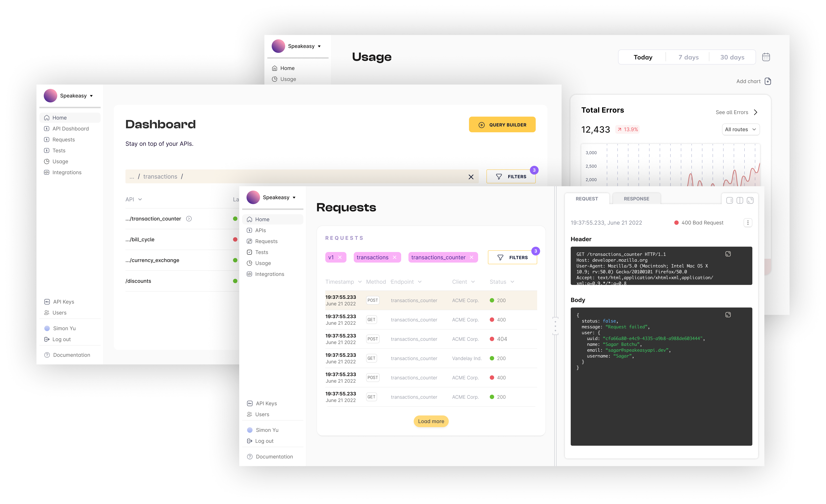
Task: Select POST transactions_counter row with status 404
Action: (x=431, y=339)
